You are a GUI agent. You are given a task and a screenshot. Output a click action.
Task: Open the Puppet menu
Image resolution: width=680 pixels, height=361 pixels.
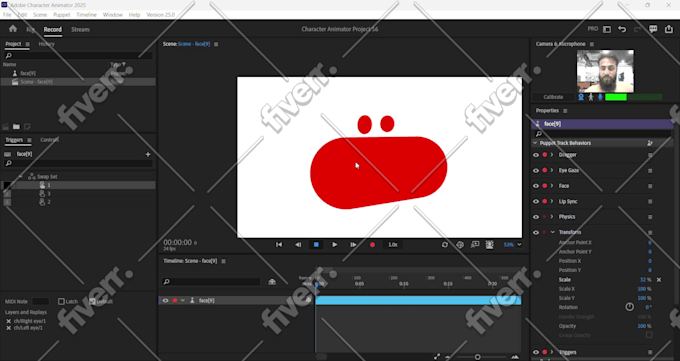coord(62,15)
